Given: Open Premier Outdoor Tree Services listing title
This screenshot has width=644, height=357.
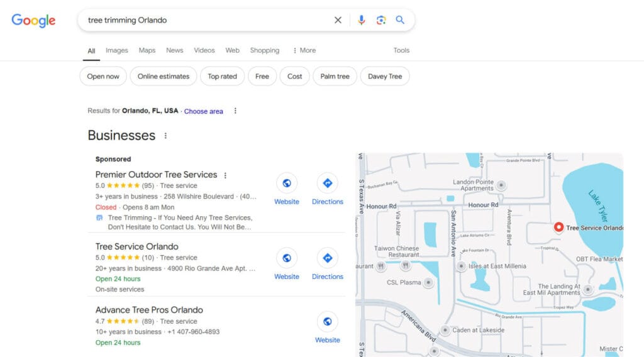Looking at the screenshot, I should [156, 174].
